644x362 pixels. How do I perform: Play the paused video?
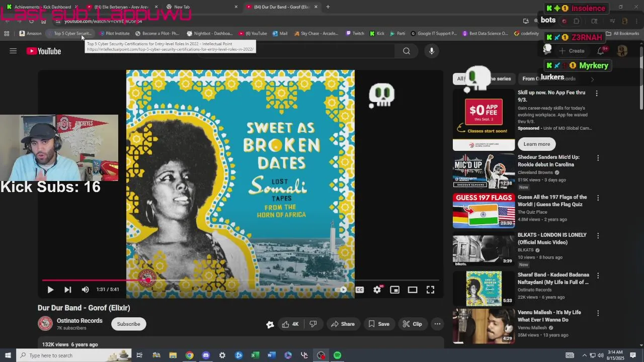(50, 290)
